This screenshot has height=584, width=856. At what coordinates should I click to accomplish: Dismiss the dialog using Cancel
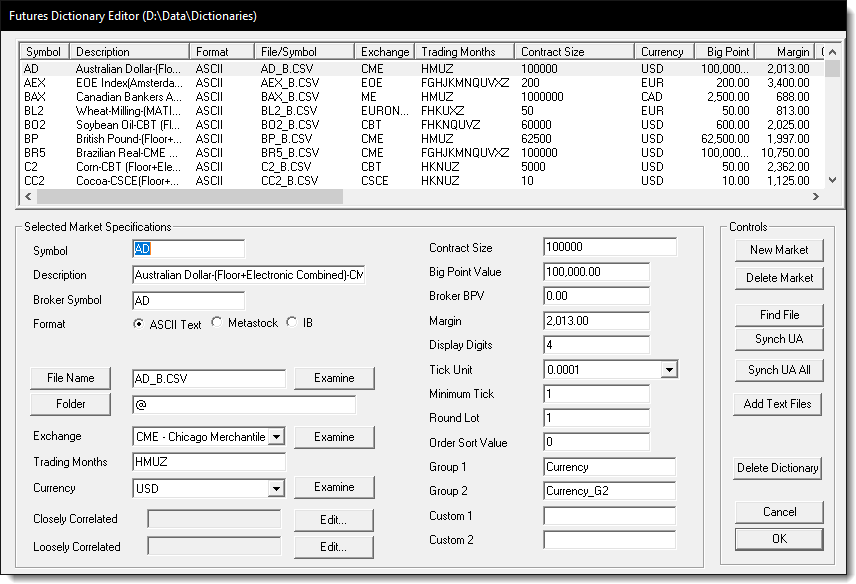coord(778,511)
